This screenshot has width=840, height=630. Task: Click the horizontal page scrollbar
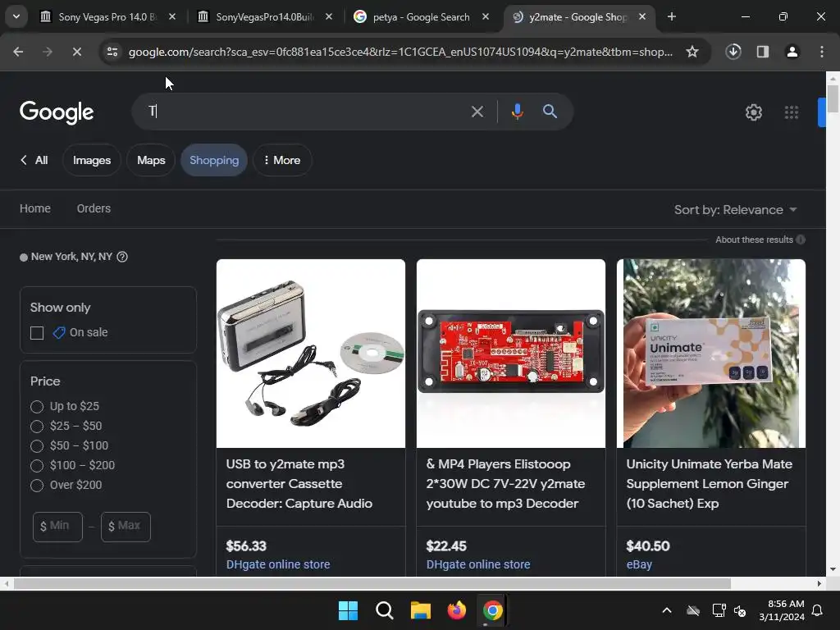(372, 583)
